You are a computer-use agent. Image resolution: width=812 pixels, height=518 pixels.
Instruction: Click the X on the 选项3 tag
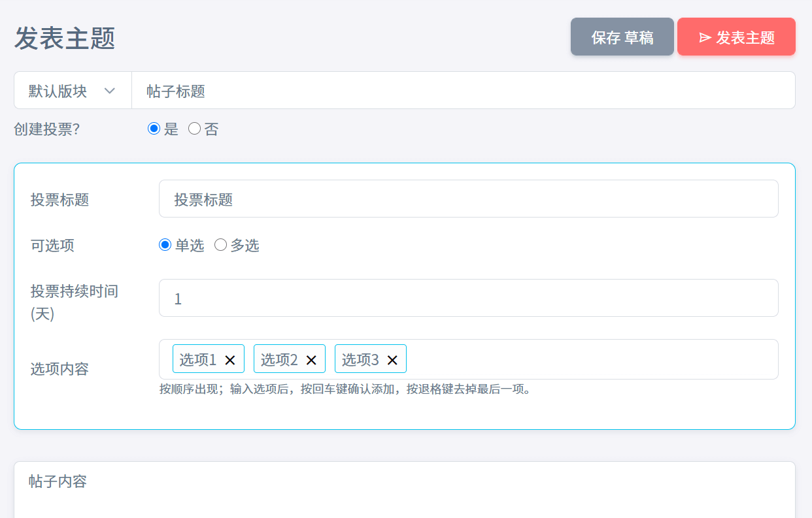click(392, 360)
